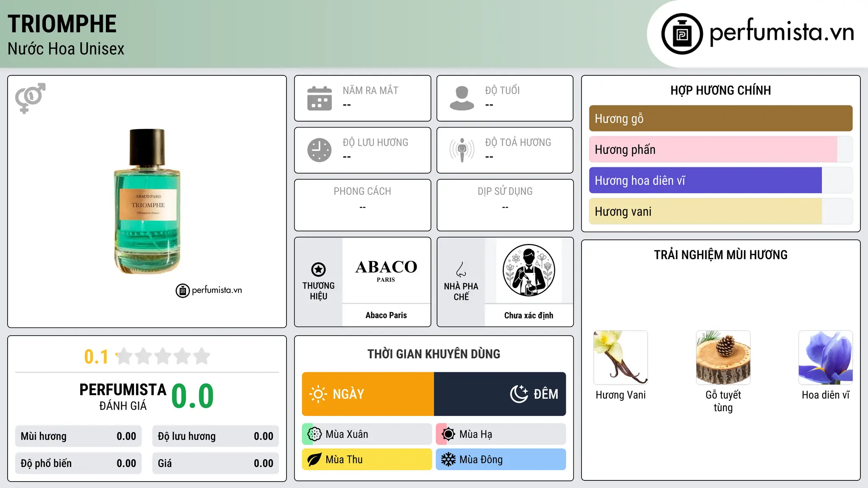This screenshot has height=488, width=868.
Task: Click the calendar icon for Năm ra mắt
Action: (x=320, y=98)
